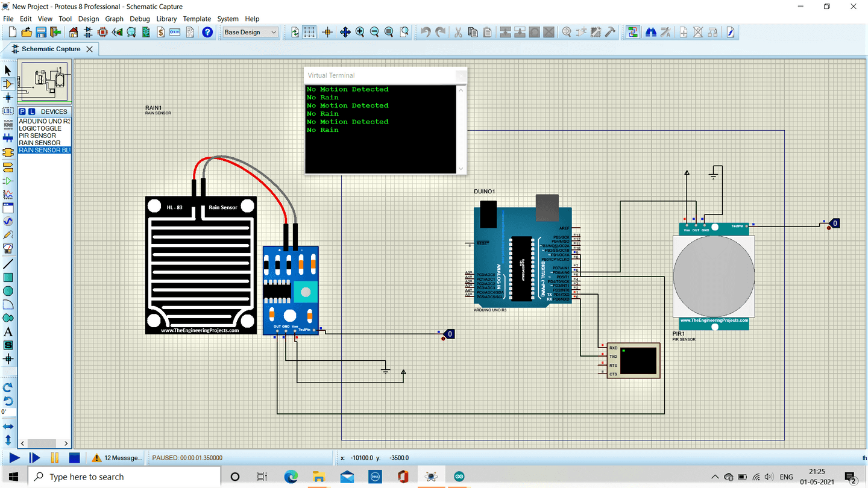Screen dimensions: 868x488
Task: Select ARDUINO UNO R3 in devices list
Action: coord(45,121)
